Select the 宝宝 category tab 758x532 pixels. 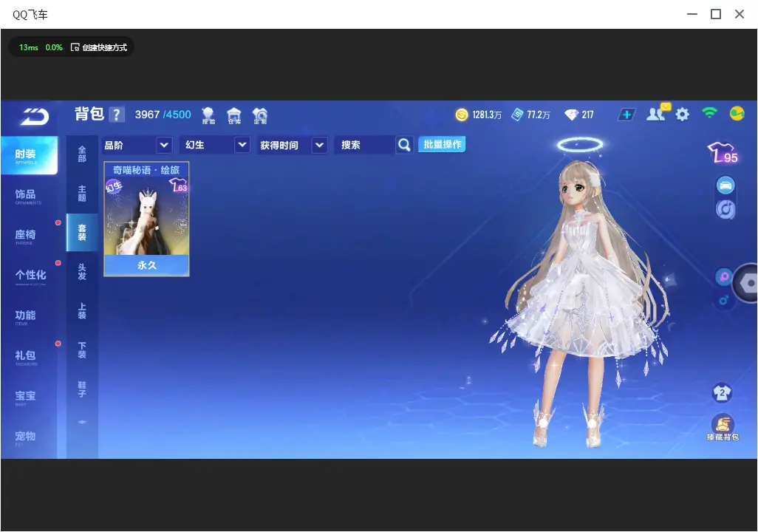coord(29,397)
